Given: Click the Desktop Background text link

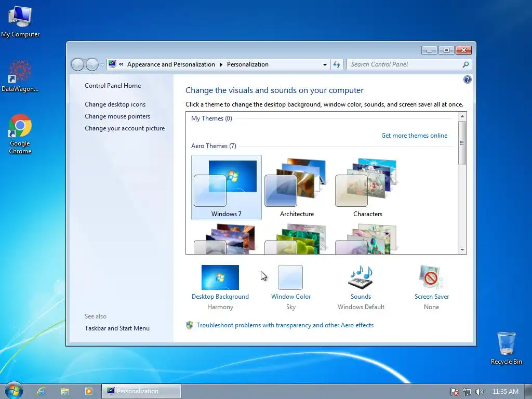Looking at the screenshot, I should click(x=220, y=297).
